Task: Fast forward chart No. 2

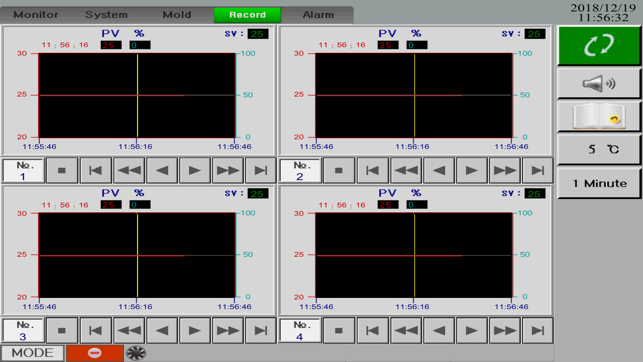Action: [x=504, y=170]
